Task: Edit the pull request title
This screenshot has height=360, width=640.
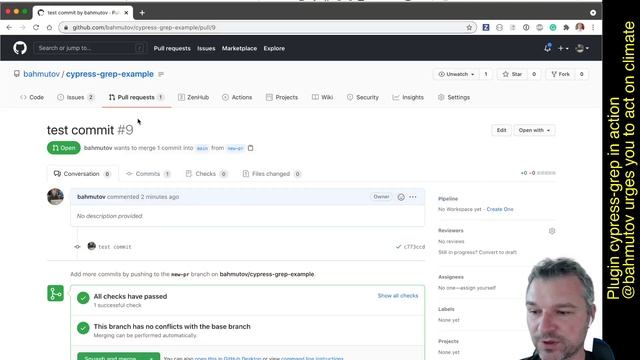Action: click(x=501, y=130)
